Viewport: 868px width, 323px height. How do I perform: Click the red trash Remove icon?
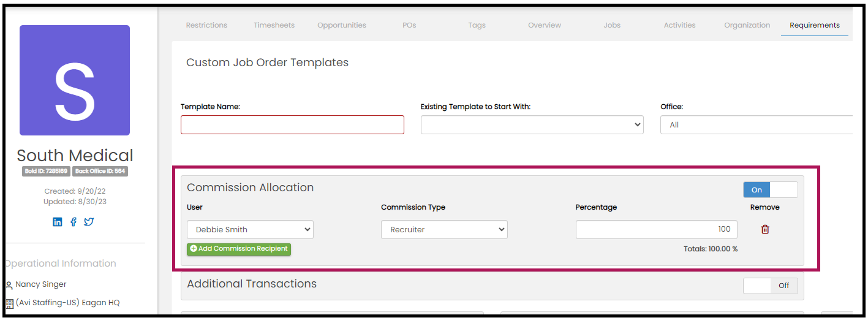click(765, 229)
